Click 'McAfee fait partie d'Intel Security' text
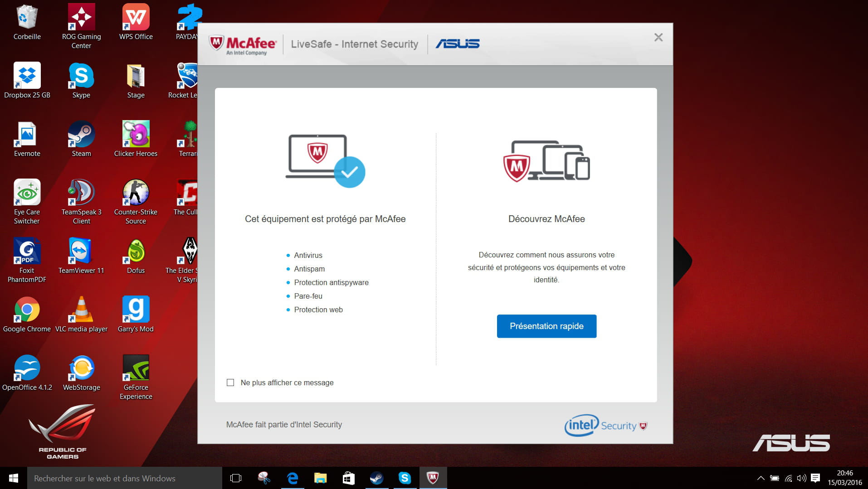Image resolution: width=868 pixels, height=489 pixels. tap(284, 425)
